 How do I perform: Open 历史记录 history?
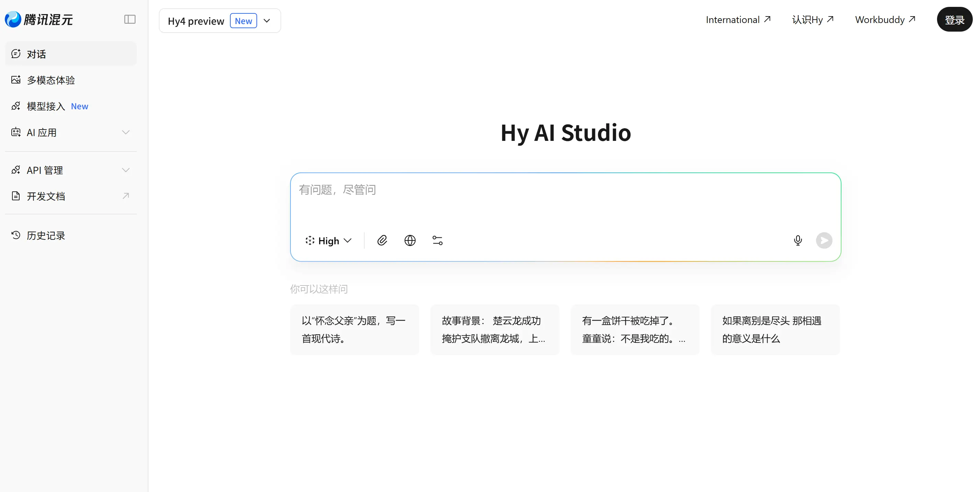pyautogui.click(x=71, y=235)
